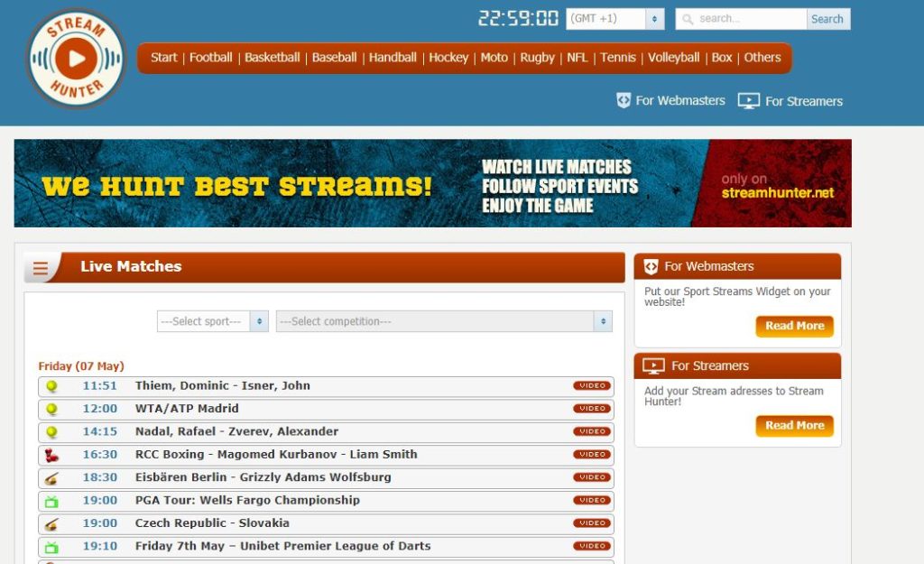Click hockey icon beside Eisbären Berlin match
The image size is (924, 564).
click(x=51, y=478)
